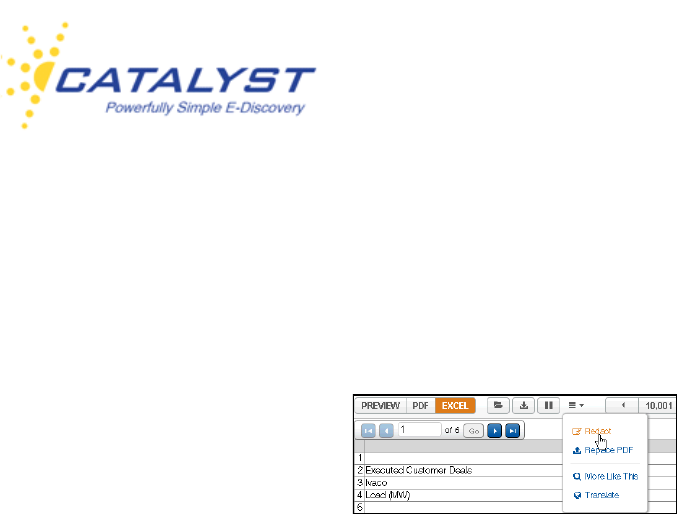
Task: Click the page number input field
Action: tap(419, 430)
